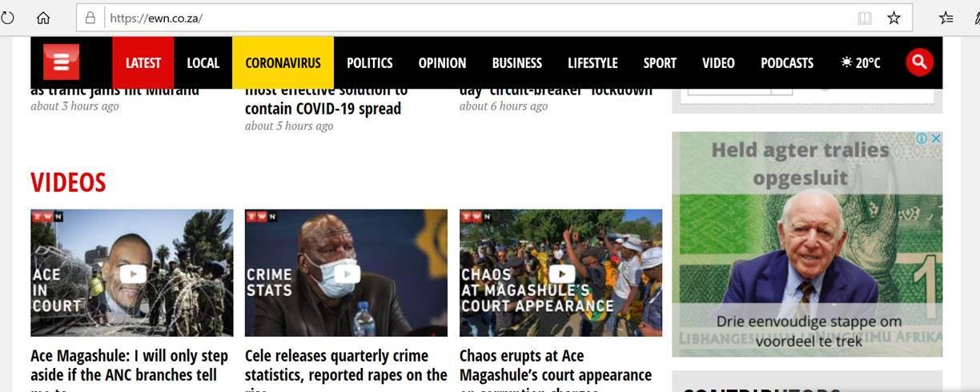Open the favorites list icon

click(x=946, y=18)
